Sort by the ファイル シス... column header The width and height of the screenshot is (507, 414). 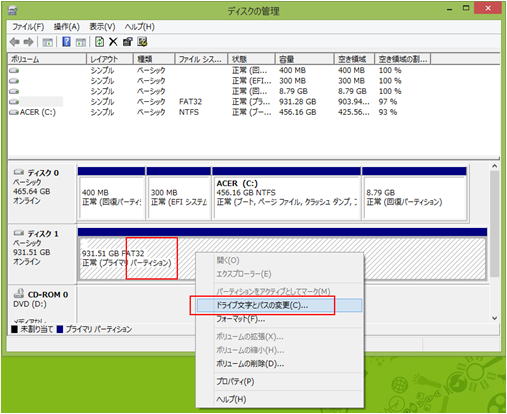click(202, 59)
